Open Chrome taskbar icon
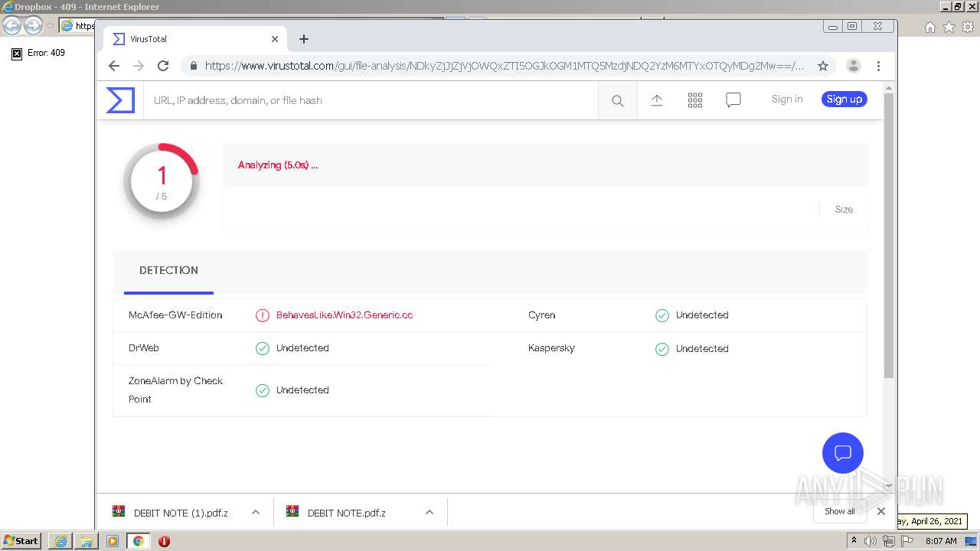The image size is (980, 551). click(x=138, y=541)
